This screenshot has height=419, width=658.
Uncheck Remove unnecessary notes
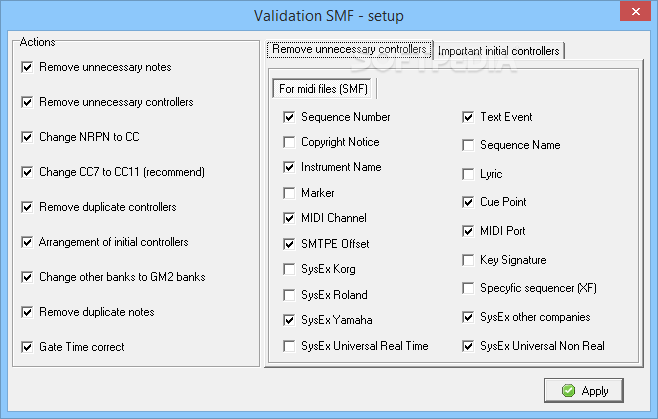(27, 67)
